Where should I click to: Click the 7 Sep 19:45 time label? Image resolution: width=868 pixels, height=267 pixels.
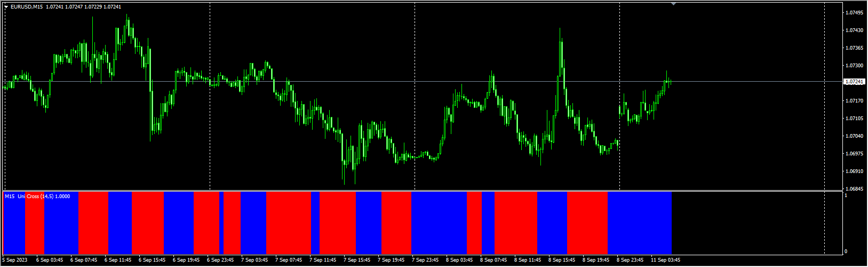click(391, 261)
